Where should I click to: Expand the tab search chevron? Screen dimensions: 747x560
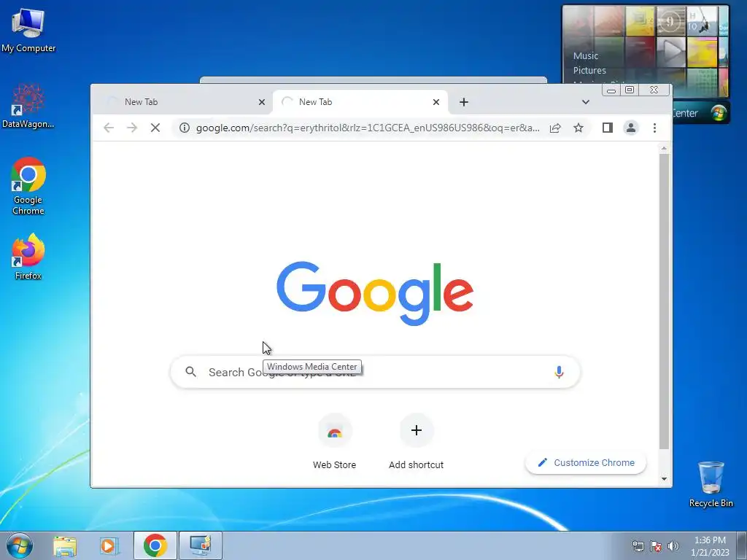pos(586,102)
